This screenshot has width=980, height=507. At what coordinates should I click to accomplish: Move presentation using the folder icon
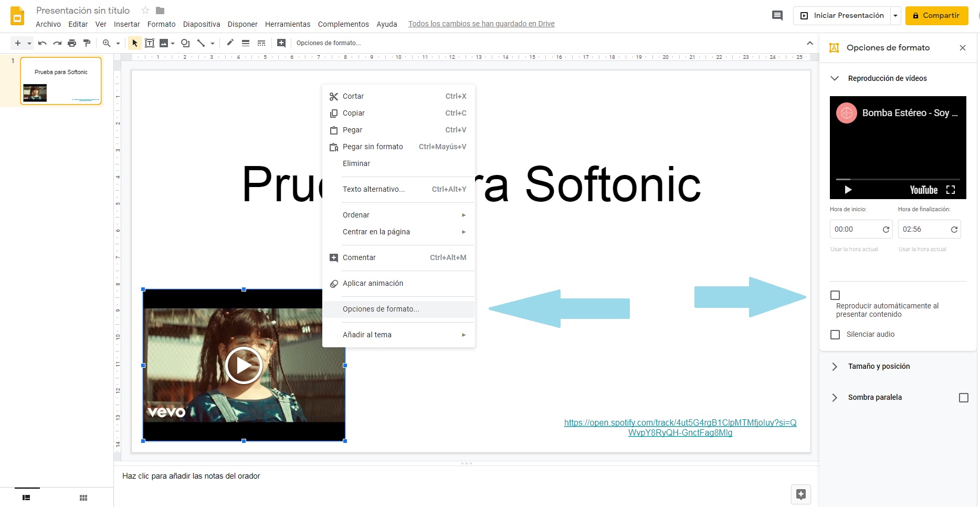click(x=161, y=11)
